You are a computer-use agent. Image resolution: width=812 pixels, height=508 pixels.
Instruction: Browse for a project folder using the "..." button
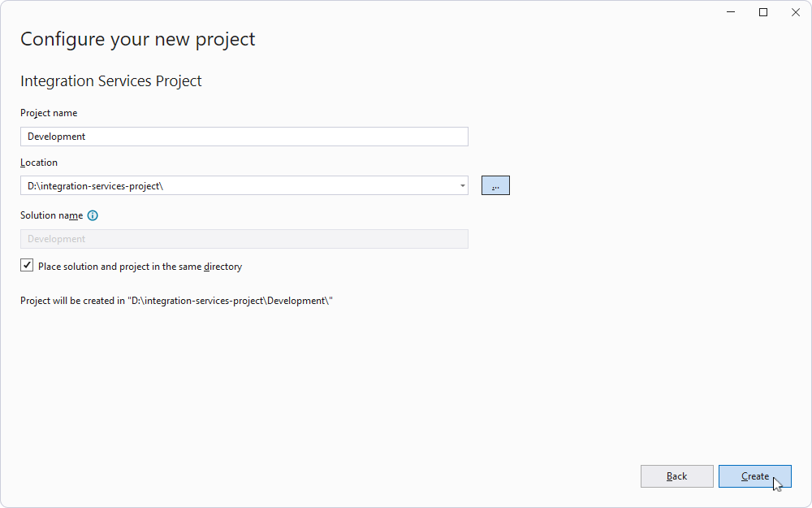[495, 185]
